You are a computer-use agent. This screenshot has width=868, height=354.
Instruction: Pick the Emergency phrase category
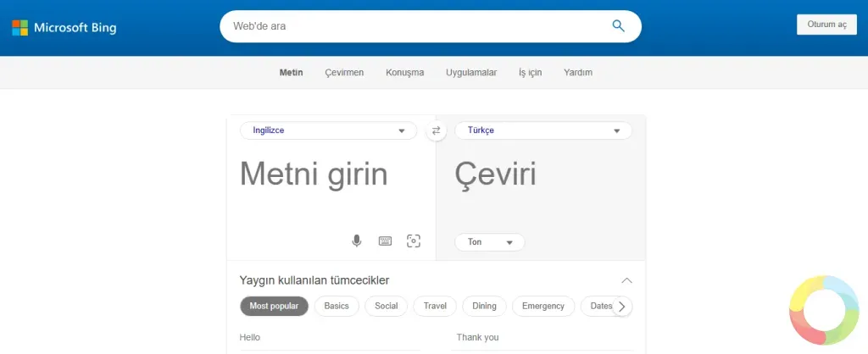coord(543,306)
